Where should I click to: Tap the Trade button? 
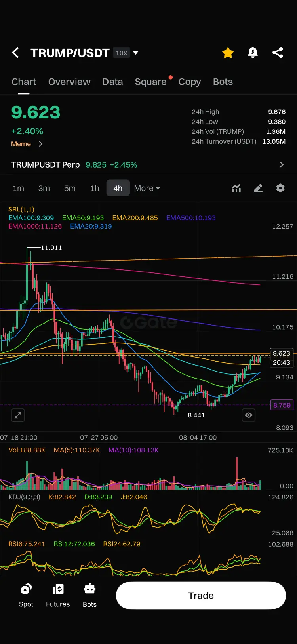click(201, 595)
